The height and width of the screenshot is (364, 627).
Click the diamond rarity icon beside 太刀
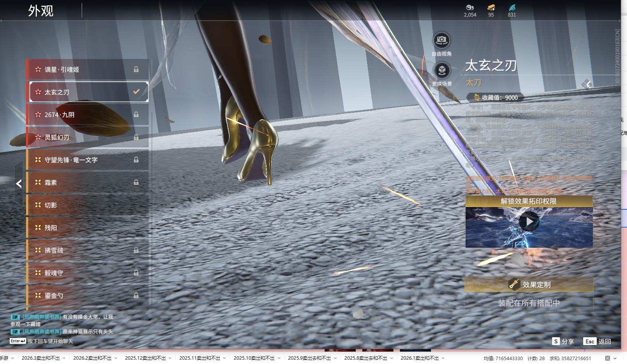pyautogui.click(x=586, y=85)
